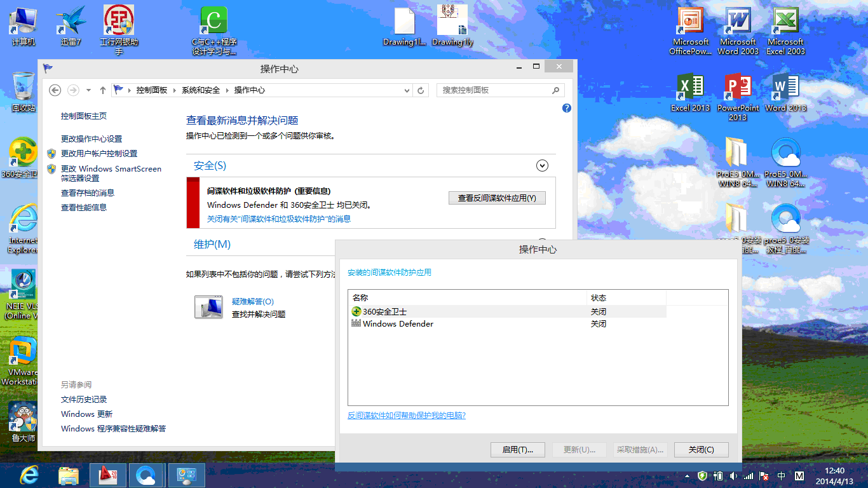Image resolution: width=868 pixels, height=488 pixels.
Task: Select the Windows Defender row in the list
Action: (507, 323)
